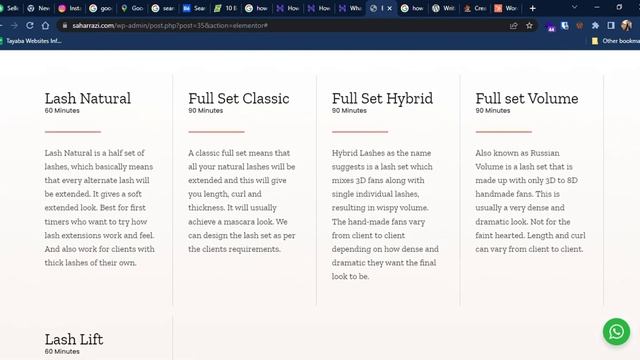Open the WhatsApp chat floating button

pos(616,331)
